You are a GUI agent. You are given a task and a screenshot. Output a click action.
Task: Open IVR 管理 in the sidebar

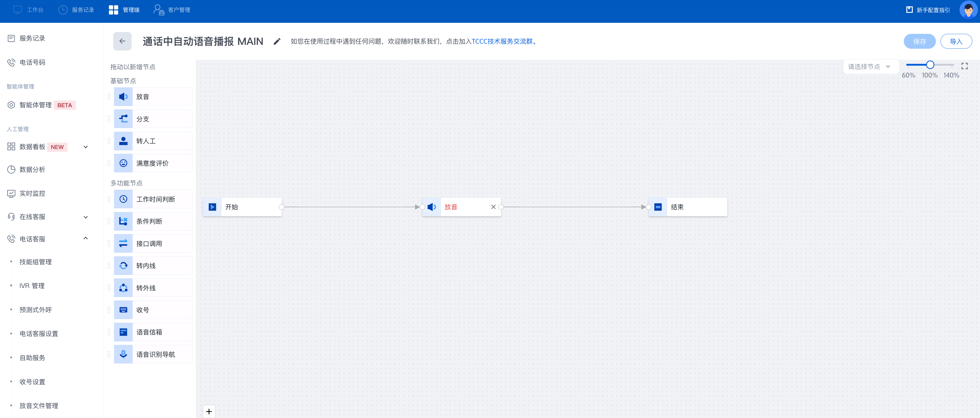tap(32, 286)
